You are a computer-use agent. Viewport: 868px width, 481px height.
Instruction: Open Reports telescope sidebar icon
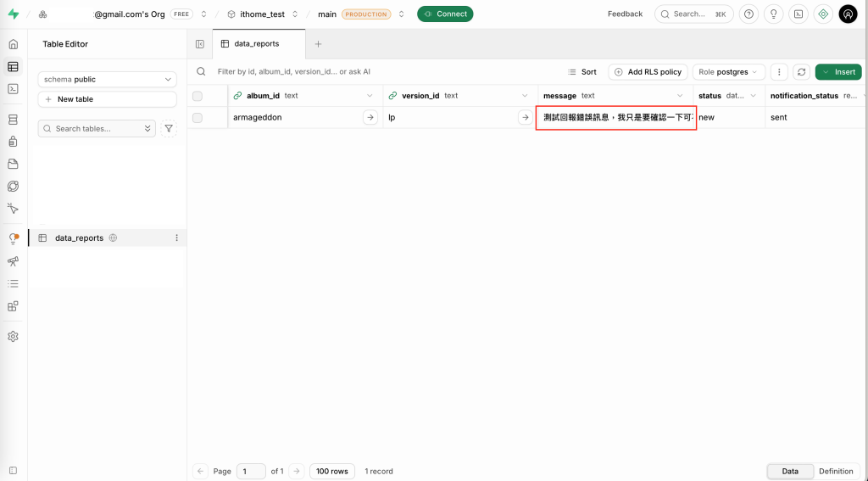14,261
